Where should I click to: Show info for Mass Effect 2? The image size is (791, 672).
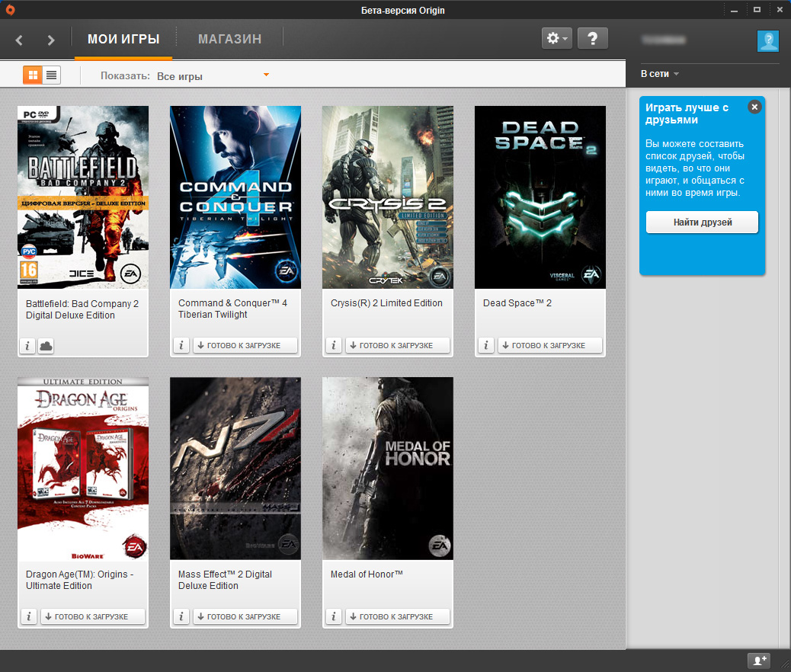(x=181, y=616)
